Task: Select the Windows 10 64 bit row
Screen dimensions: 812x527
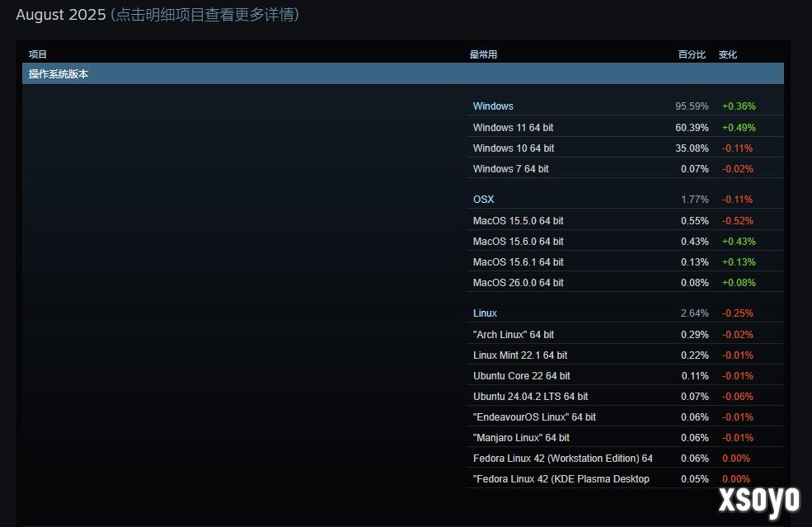Action: click(x=625, y=148)
